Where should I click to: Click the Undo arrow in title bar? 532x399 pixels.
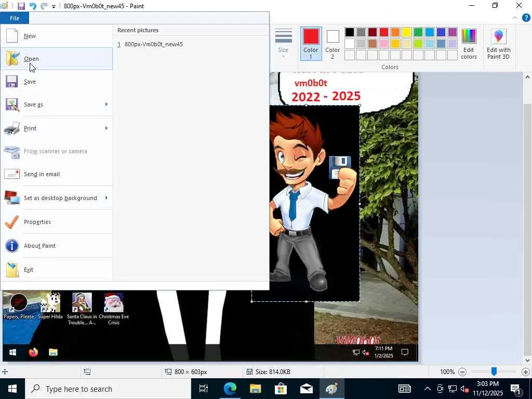click(x=33, y=6)
